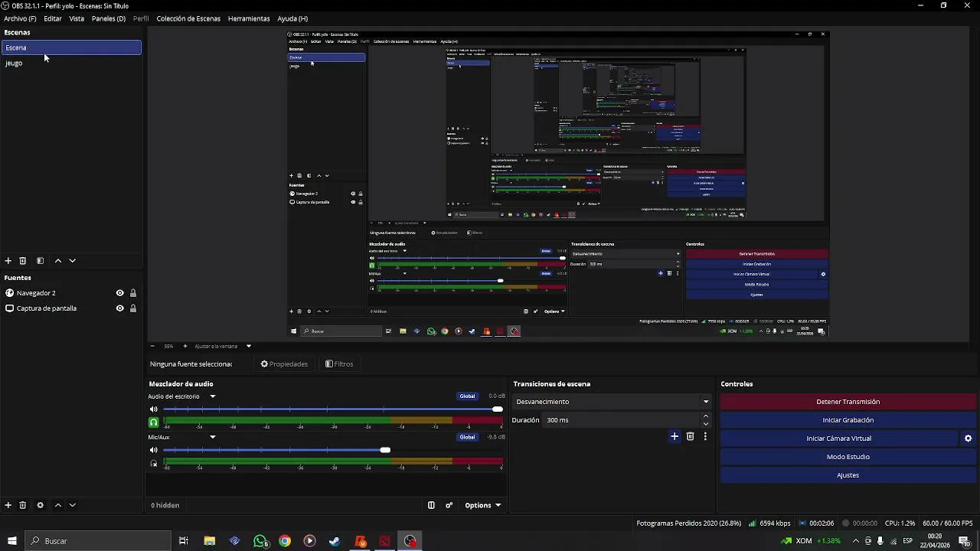Select the jeugo scene

(71, 63)
